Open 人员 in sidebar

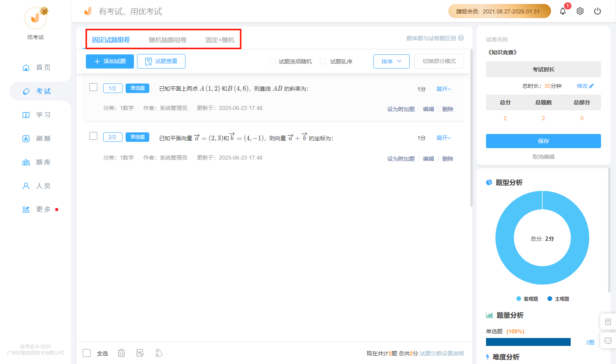coord(36,186)
